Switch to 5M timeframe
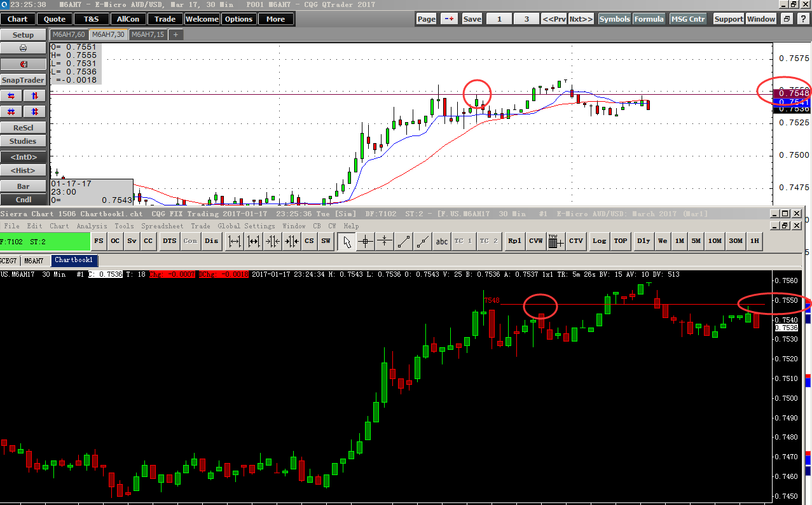 click(x=697, y=241)
